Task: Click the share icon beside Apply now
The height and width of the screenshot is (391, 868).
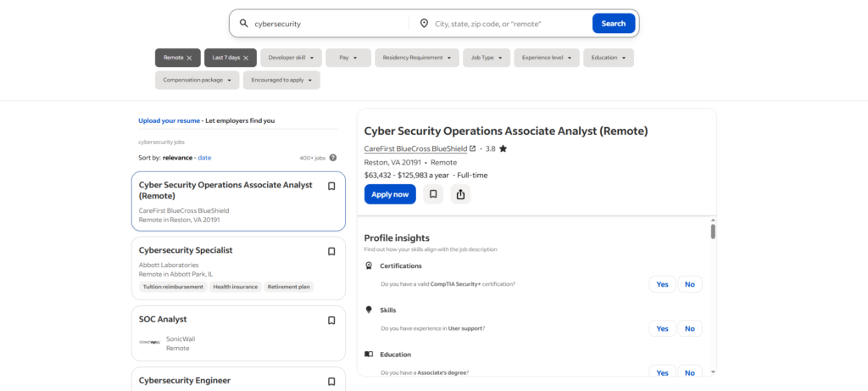Action: pyautogui.click(x=460, y=194)
